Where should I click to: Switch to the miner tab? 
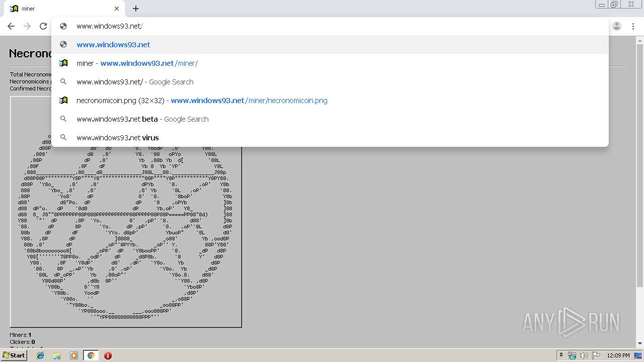click(x=63, y=9)
